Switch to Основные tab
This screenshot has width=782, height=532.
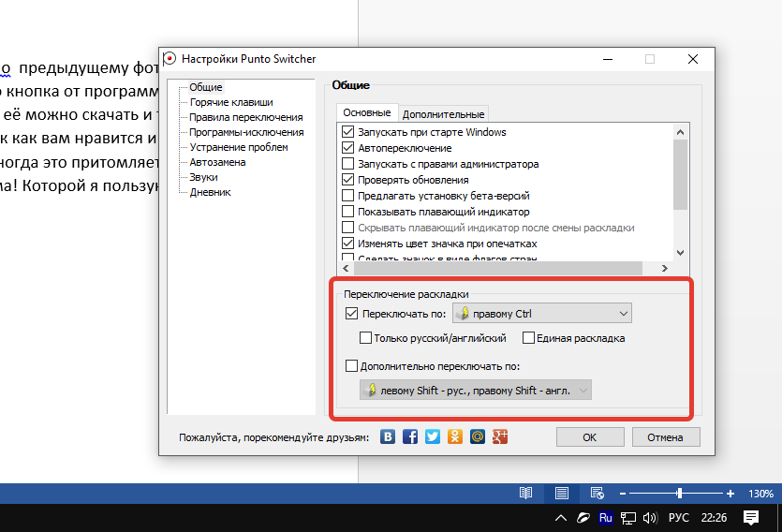pos(367,112)
